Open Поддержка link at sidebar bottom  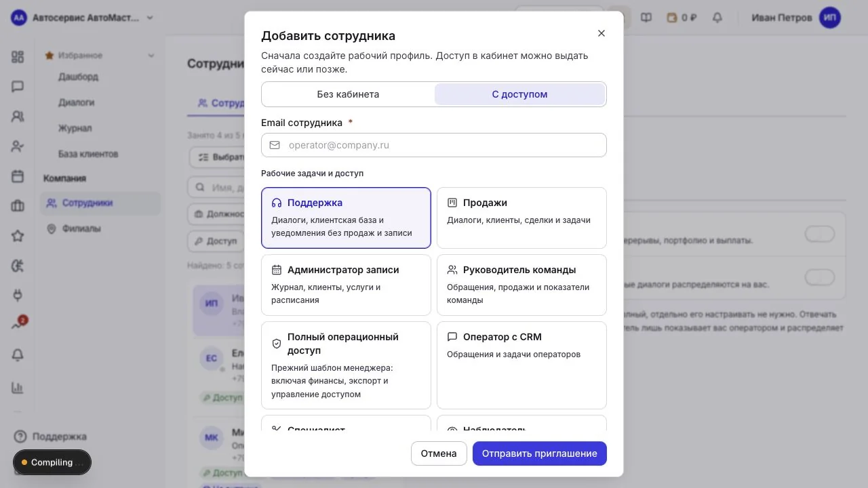tap(51, 436)
